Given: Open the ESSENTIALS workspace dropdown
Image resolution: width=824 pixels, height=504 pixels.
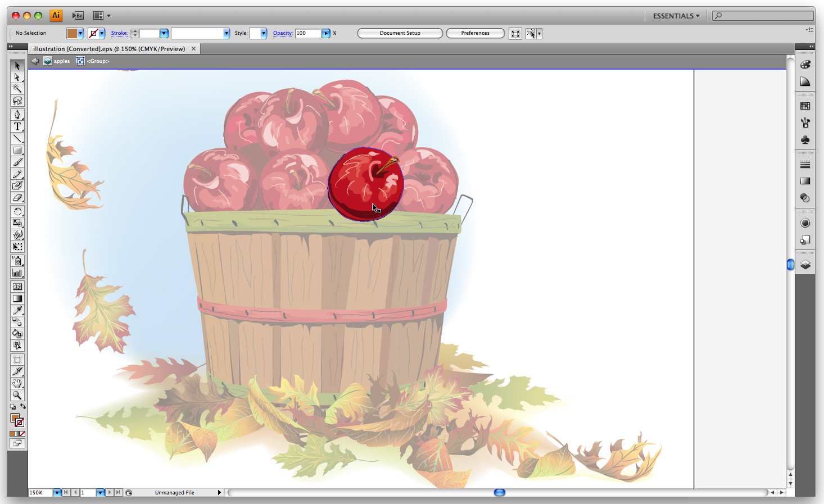Looking at the screenshot, I should [676, 16].
